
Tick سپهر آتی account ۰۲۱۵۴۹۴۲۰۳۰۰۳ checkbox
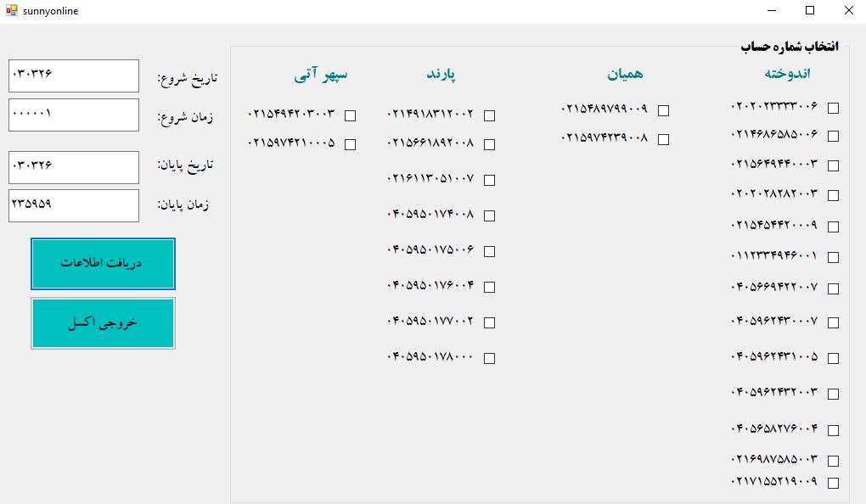pyautogui.click(x=350, y=115)
